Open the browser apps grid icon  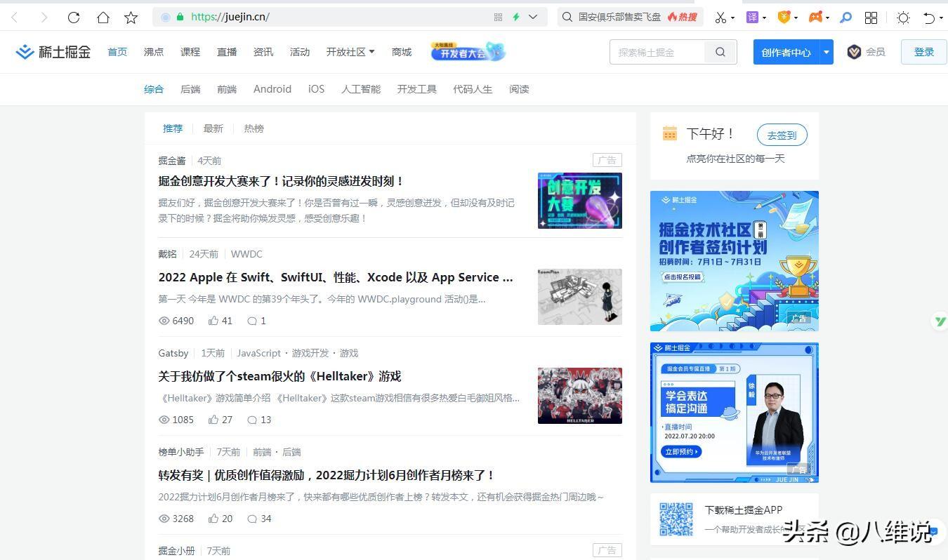(x=871, y=18)
